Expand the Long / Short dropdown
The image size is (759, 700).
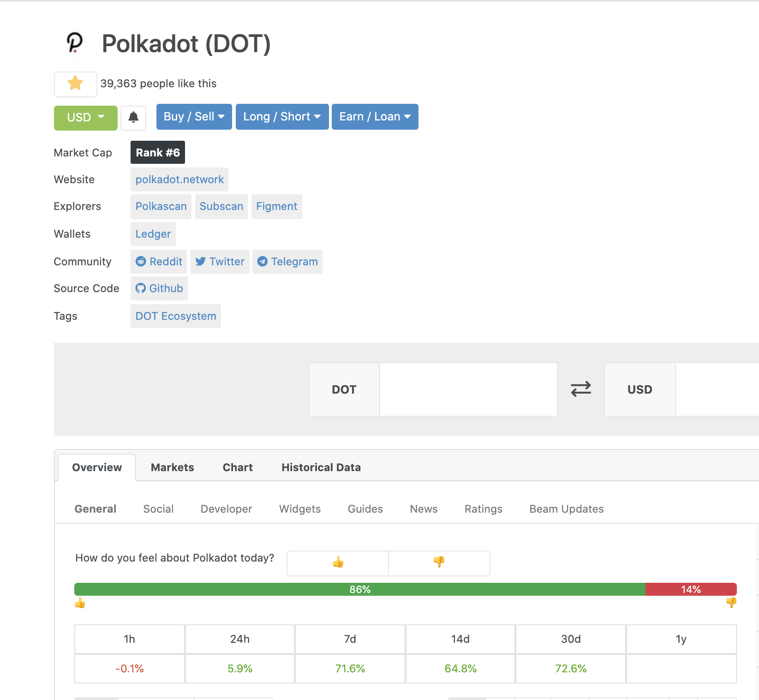[x=282, y=117]
